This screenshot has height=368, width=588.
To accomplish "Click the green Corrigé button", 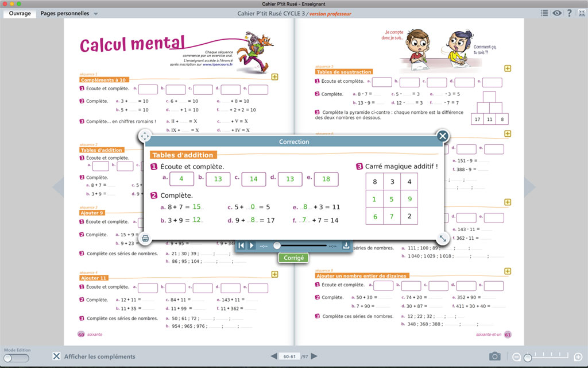I will point(293,258).
